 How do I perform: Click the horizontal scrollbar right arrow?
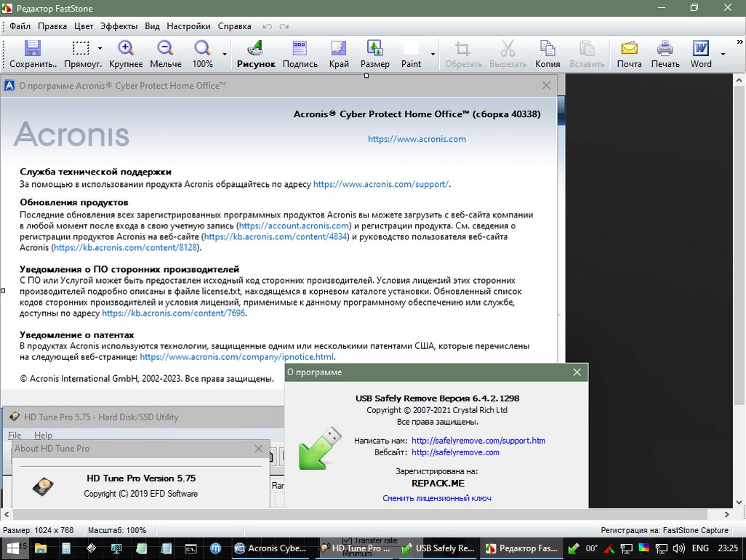coord(726,514)
